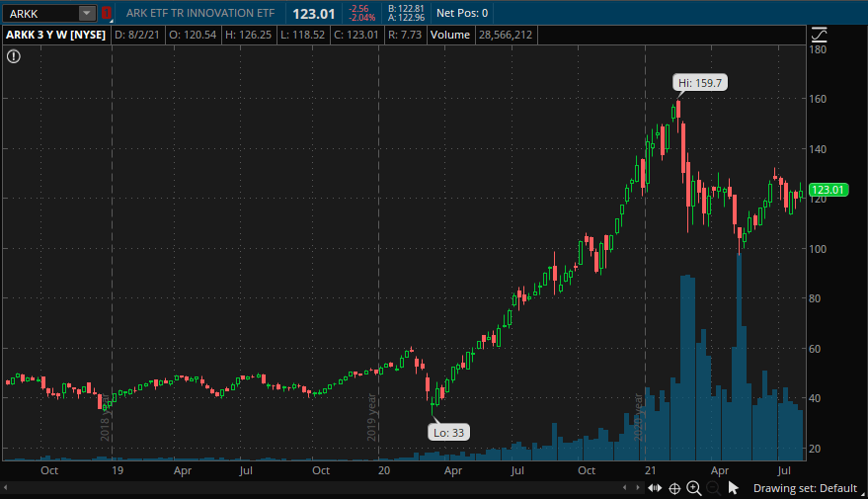Click the ARKK symbol input field
The width and height of the screenshot is (868, 499).
[40, 13]
